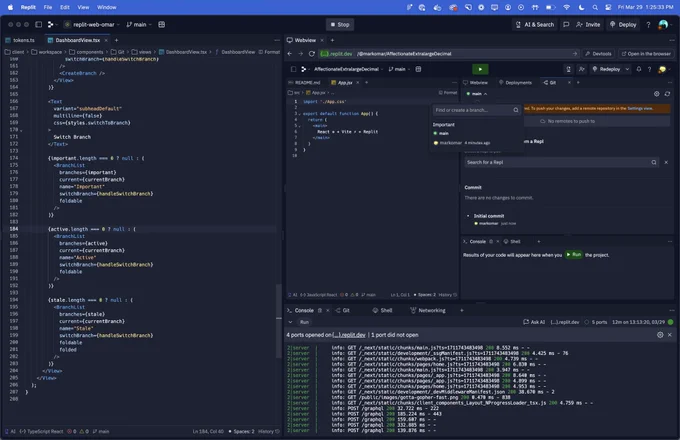Viewport: 680px width, 440px height.
Task: Close the DashboardView.tsx tab
Action: click(106, 40)
